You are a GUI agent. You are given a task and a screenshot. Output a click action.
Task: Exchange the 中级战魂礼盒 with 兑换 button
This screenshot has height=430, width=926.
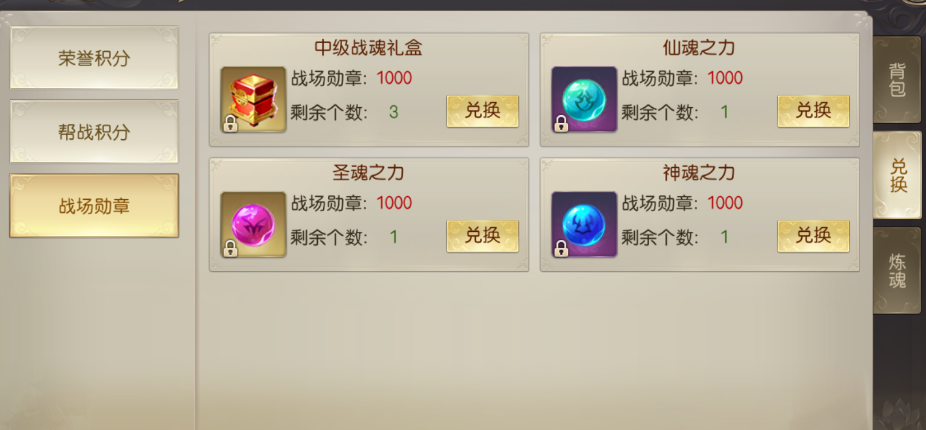[x=482, y=111]
